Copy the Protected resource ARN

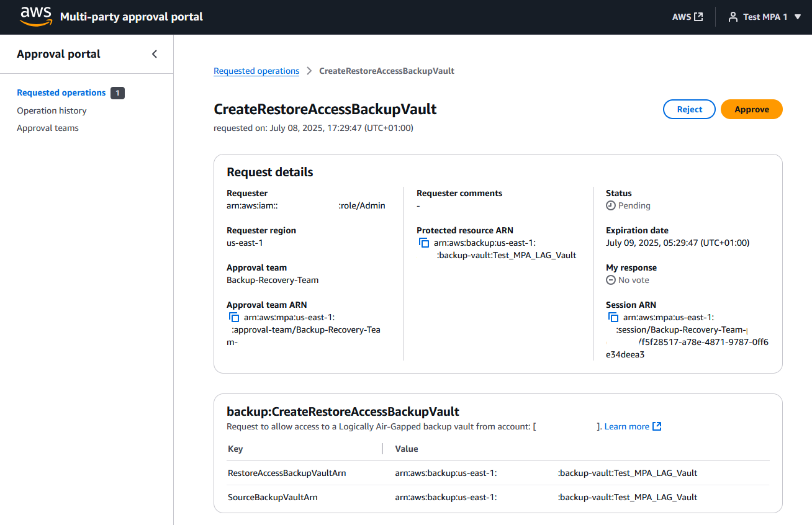425,243
